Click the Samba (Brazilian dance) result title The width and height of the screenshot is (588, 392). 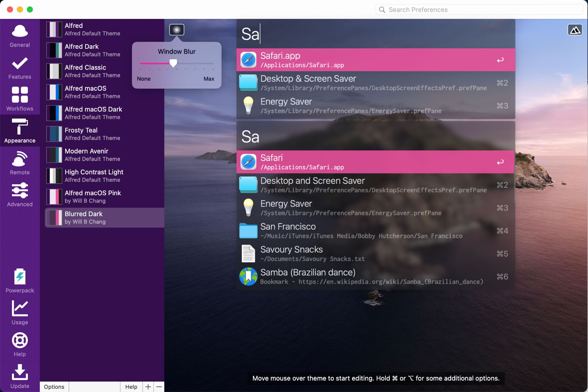coord(308,272)
